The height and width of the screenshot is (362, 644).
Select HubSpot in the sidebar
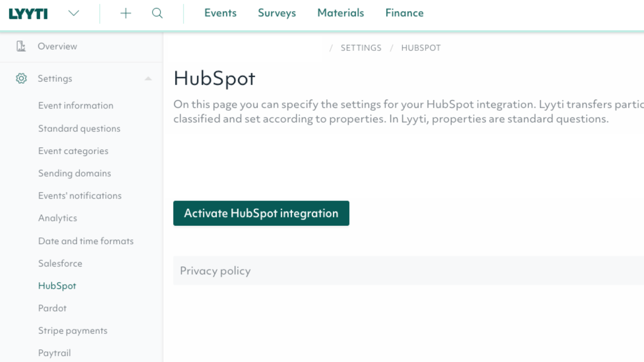tap(57, 286)
